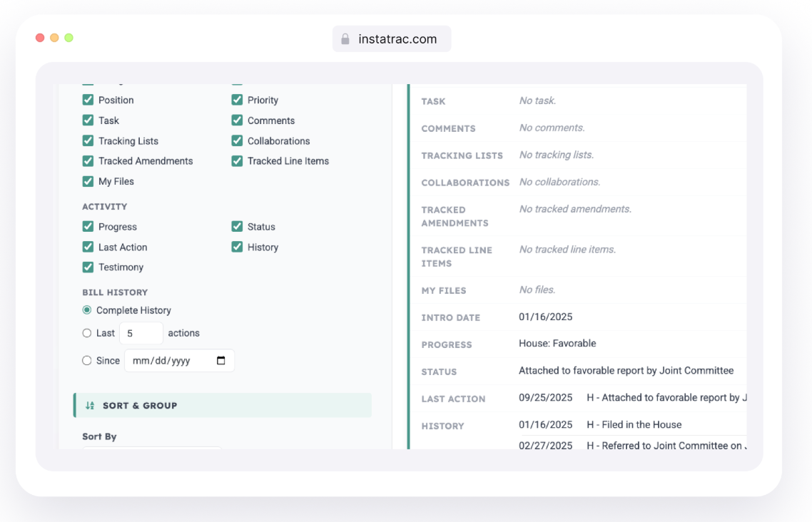
Task: Uncheck the Position checkbox
Action: coord(88,100)
